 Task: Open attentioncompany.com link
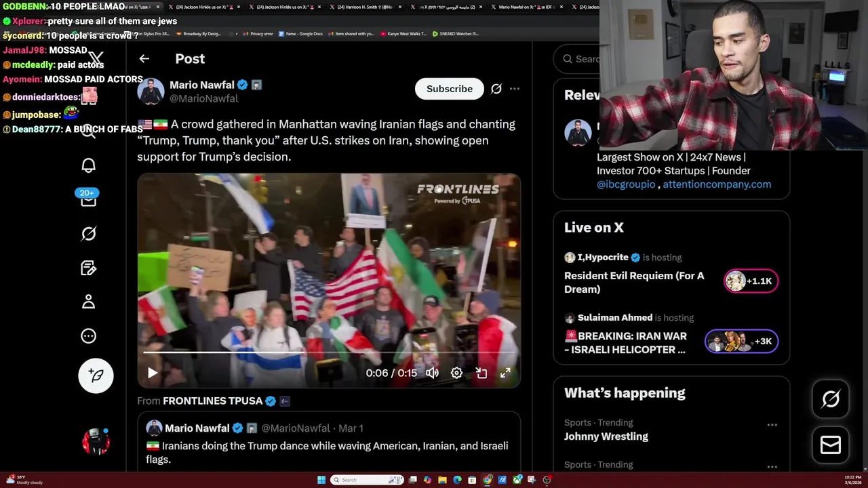click(x=717, y=184)
